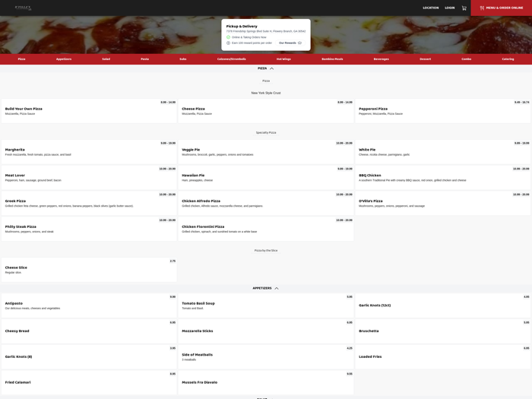Collapse the PIZZA section chevron
Screen dimensions: 532x399
click(x=272, y=68)
